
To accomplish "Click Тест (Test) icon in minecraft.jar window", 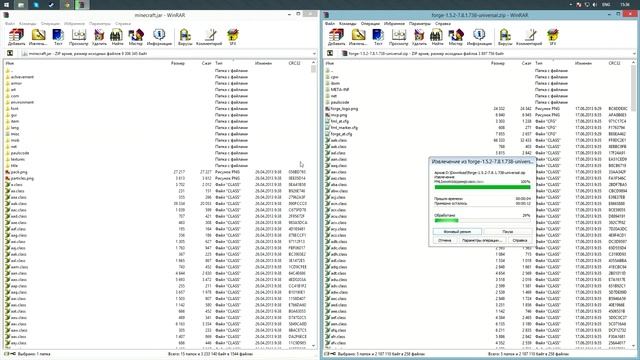I will [x=58, y=37].
